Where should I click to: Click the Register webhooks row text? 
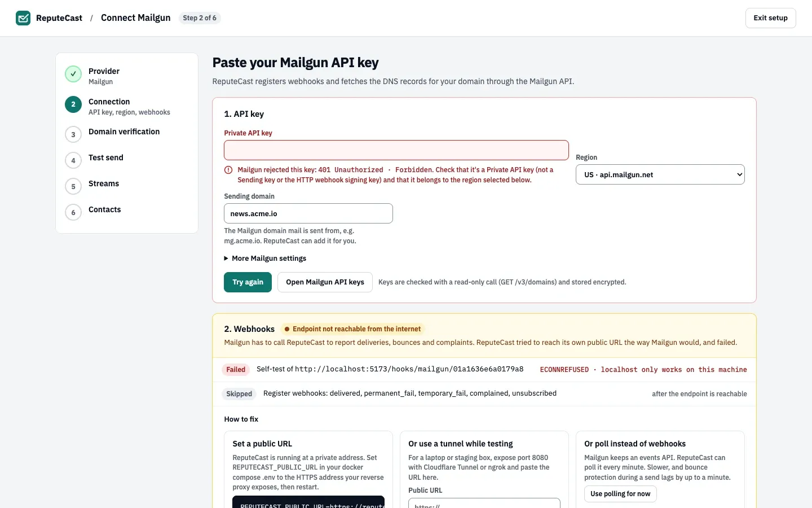pyautogui.click(x=410, y=393)
